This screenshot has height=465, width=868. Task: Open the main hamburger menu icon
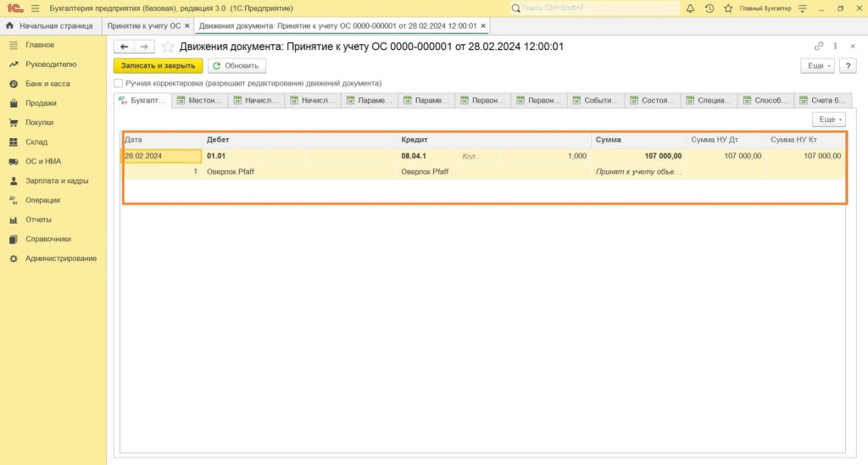coord(35,8)
